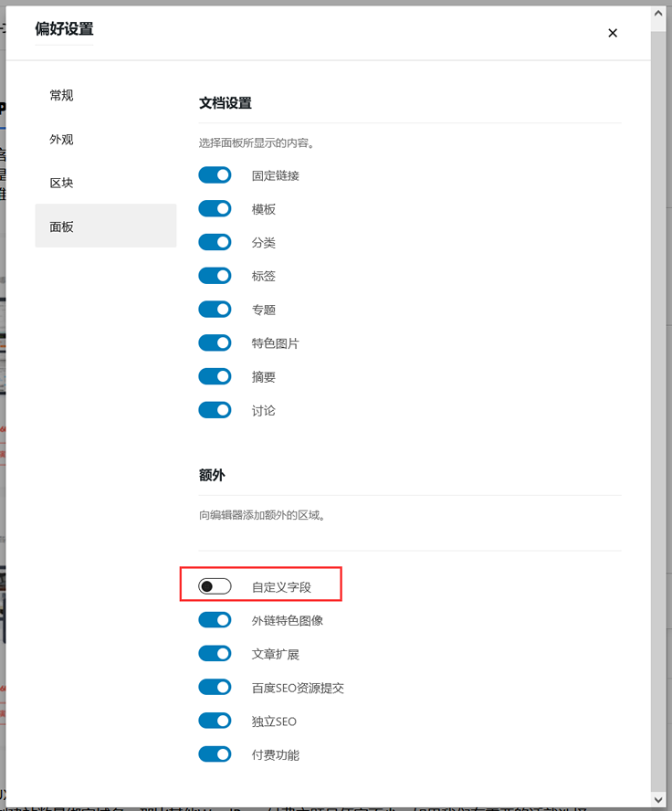
Task: Toggle the 分类 panel switch
Action: click(x=215, y=242)
